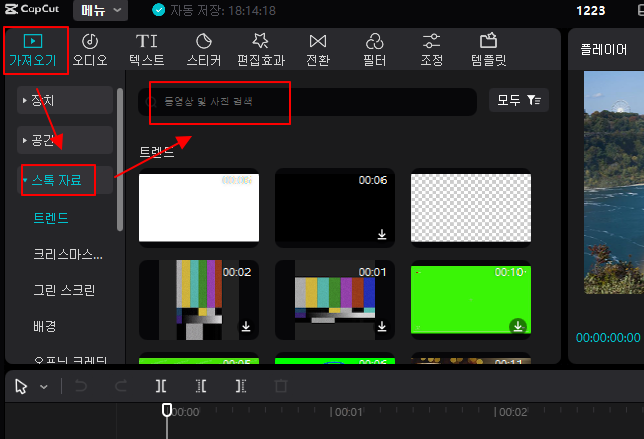Undo the last action
The image size is (644, 439).
point(81,386)
